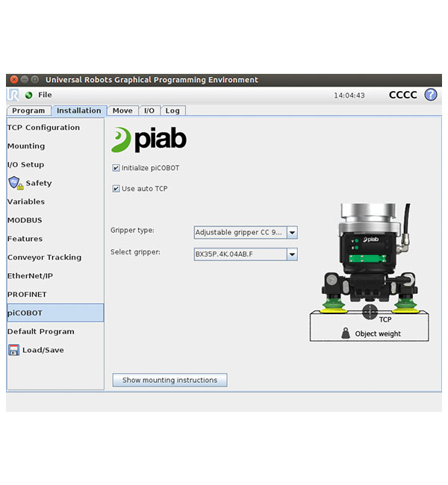Select the Installation tab
448x485 pixels.
click(x=79, y=110)
